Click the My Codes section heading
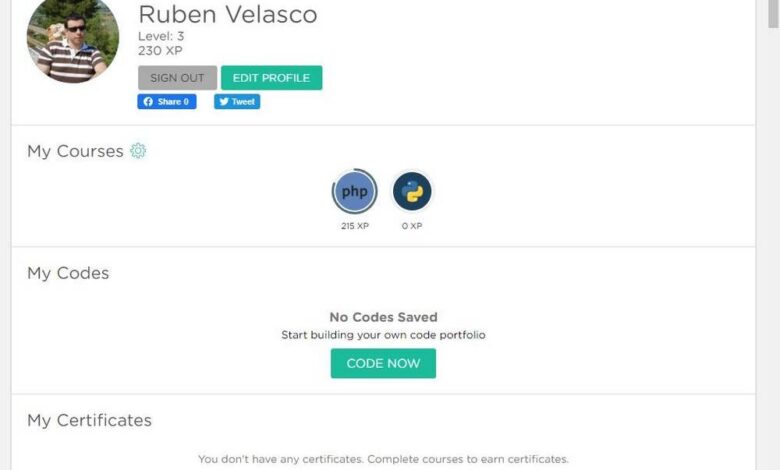The width and height of the screenshot is (780, 470). [68, 273]
